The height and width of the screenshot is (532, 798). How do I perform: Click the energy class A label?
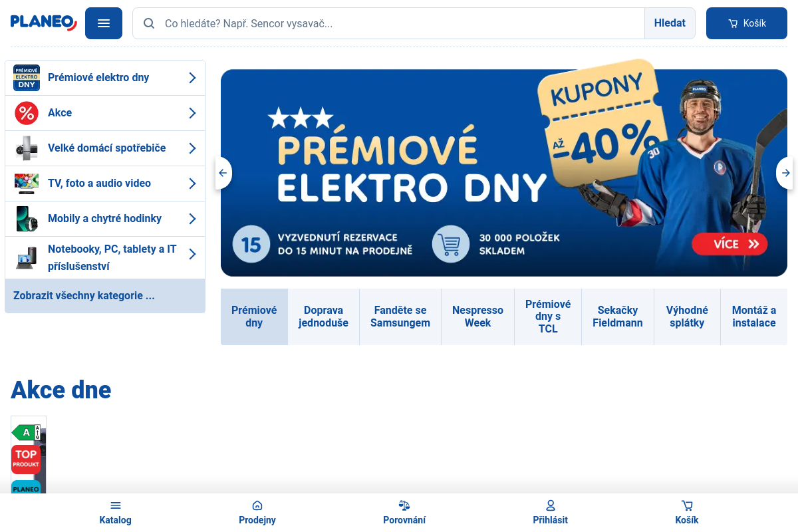coord(27,432)
